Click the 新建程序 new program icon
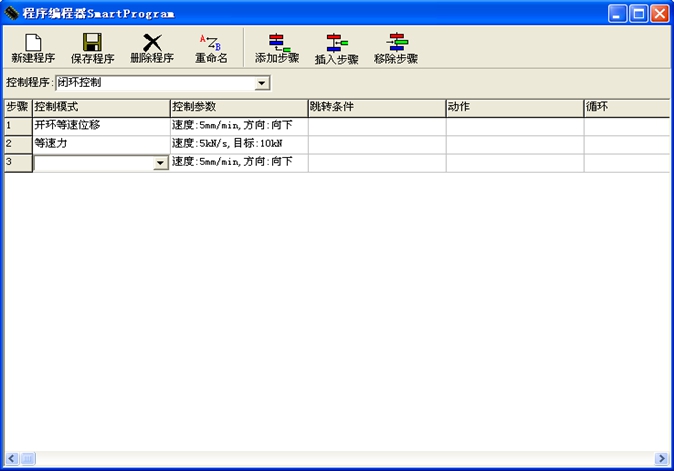Screen dimensions: 674x471 (x=32, y=42)
